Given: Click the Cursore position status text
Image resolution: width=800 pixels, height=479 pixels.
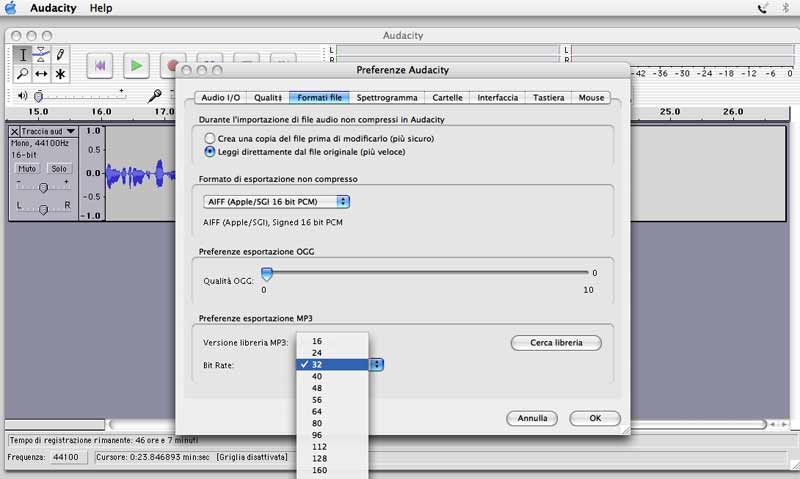Looking at the screenshot, I should click(x=153, y=457).
